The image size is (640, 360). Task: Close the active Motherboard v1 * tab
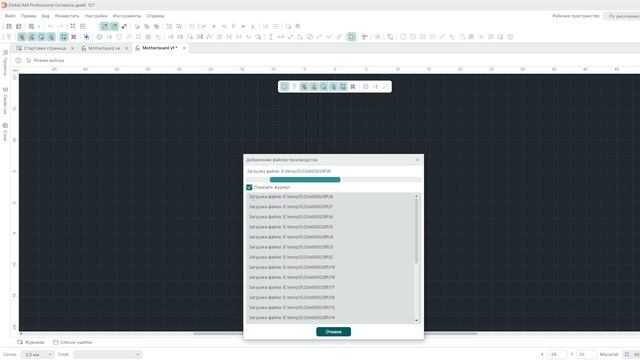click(184, 48)
